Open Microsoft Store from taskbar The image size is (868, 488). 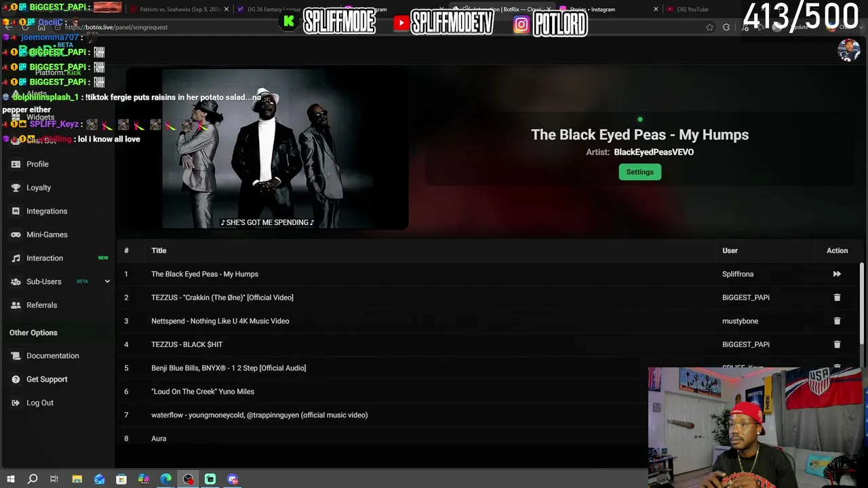tap(121, 479)
